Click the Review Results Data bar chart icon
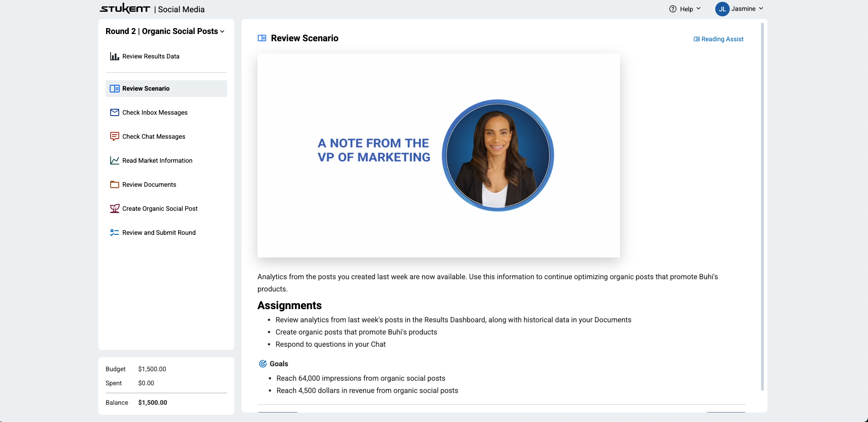 point(115,56)
